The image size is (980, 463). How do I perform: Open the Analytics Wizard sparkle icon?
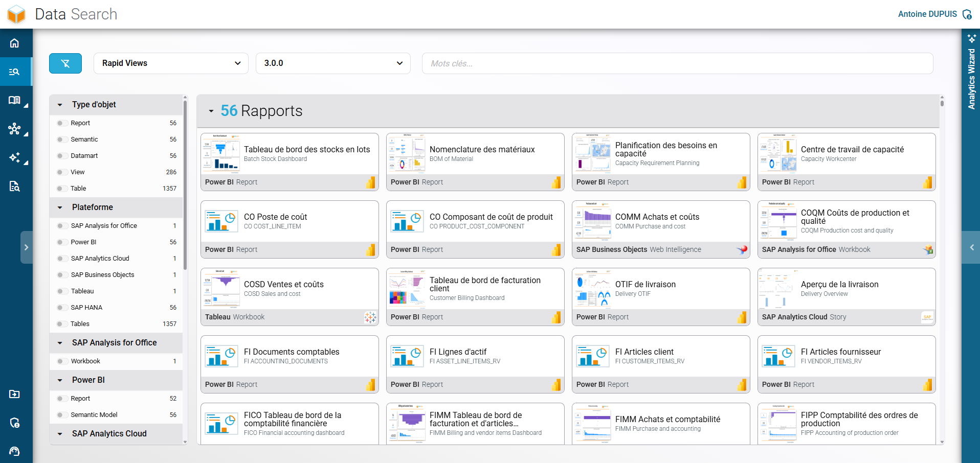(971, 38)
